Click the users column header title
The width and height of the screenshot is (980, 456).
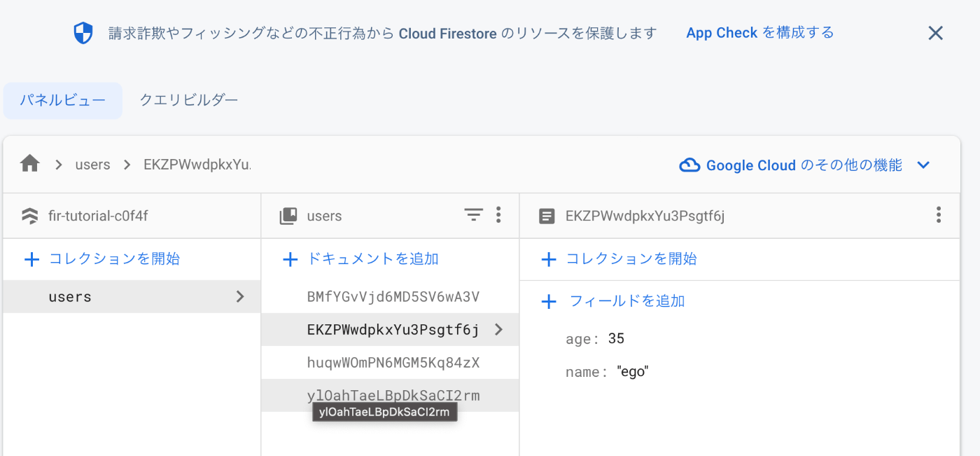(324, 216)
